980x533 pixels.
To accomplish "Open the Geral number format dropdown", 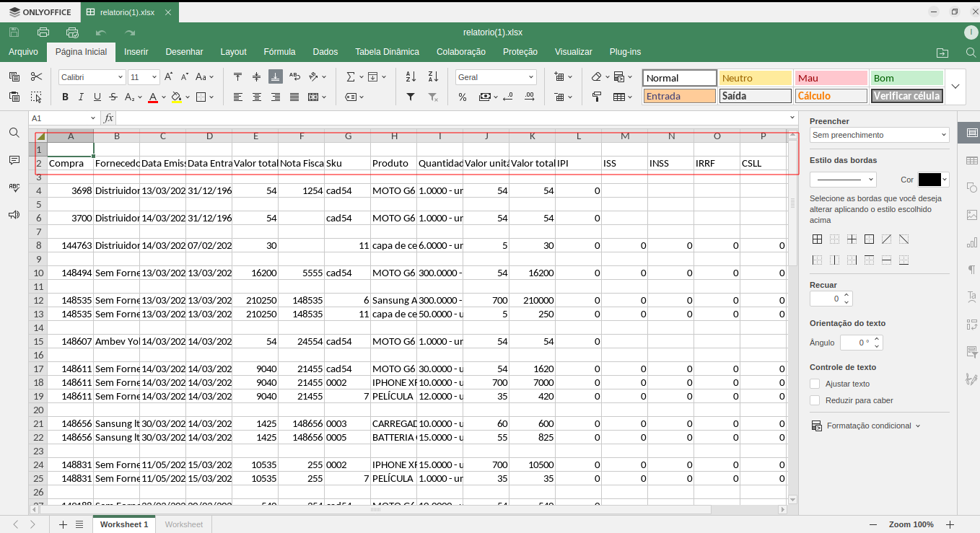I will tap(496, 77).
